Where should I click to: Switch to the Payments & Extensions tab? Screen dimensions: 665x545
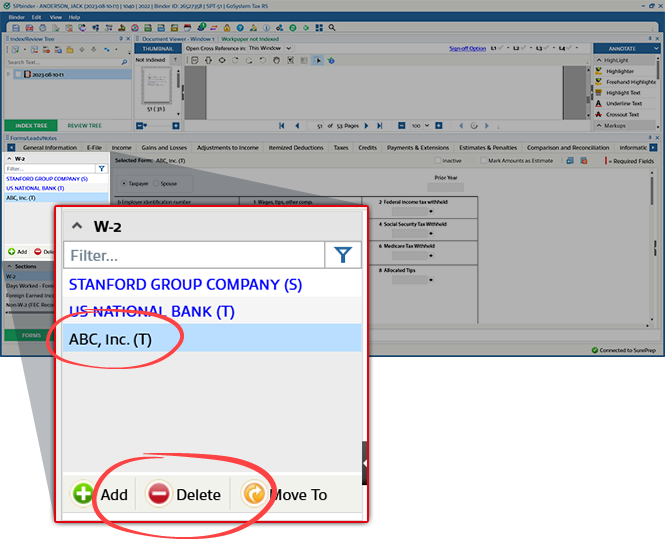point(418,148)
